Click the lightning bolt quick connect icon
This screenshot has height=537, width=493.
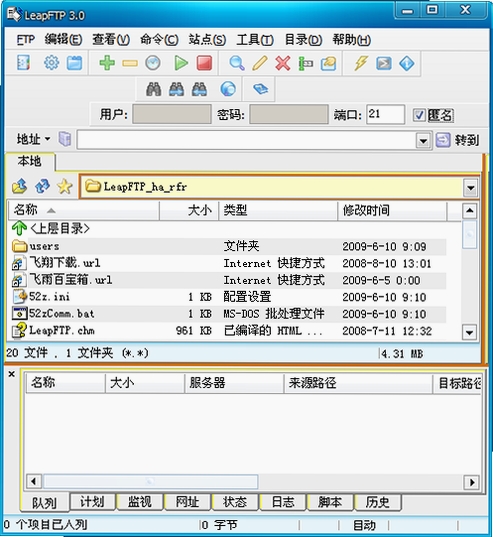point(361,63)
